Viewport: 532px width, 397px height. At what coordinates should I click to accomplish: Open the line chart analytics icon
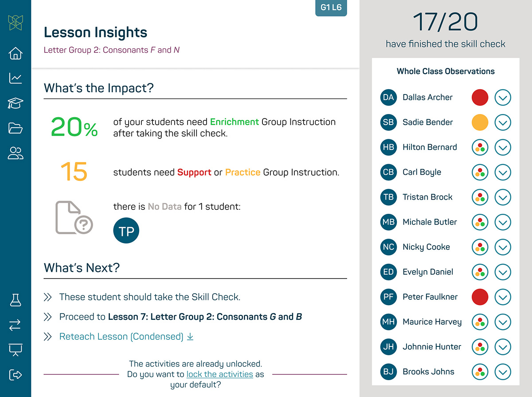[16, 79]
